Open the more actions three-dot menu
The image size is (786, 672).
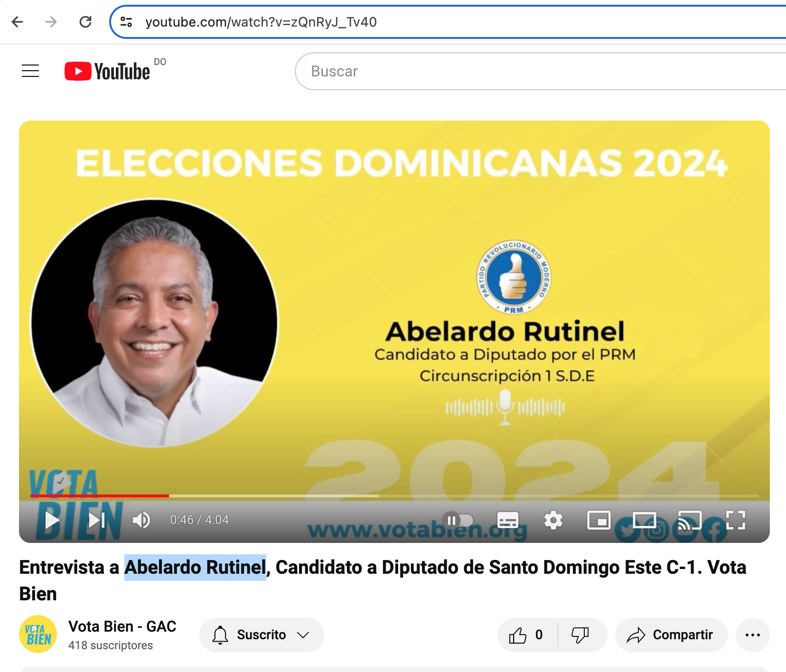coord(753,635)
